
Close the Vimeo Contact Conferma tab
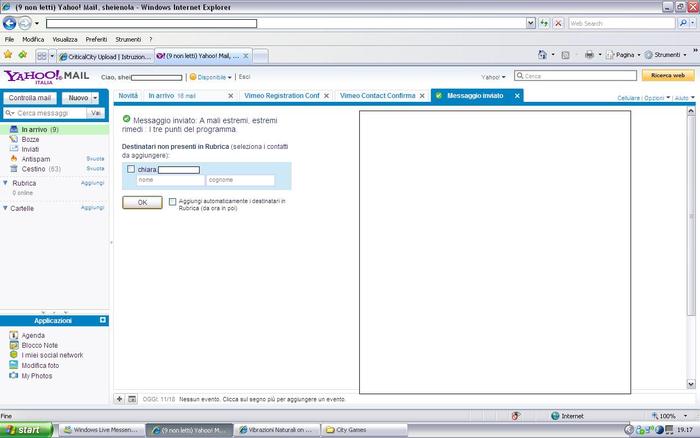422,96
